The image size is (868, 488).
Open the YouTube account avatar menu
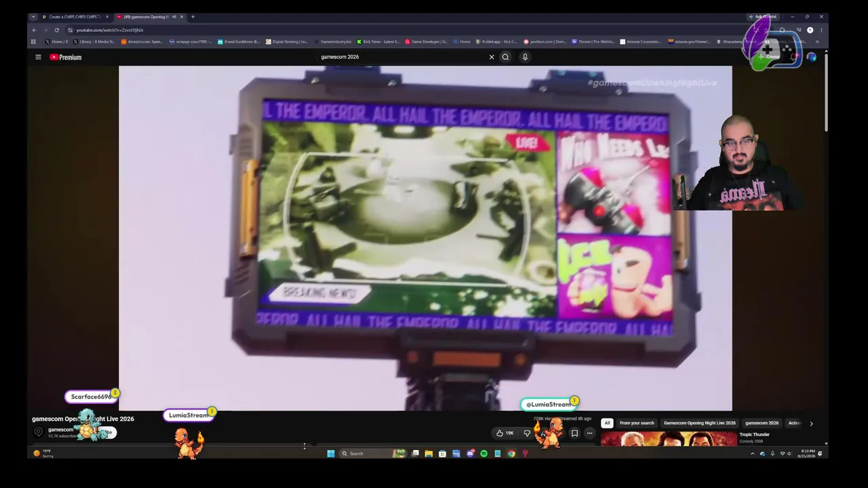pos(811,57)
